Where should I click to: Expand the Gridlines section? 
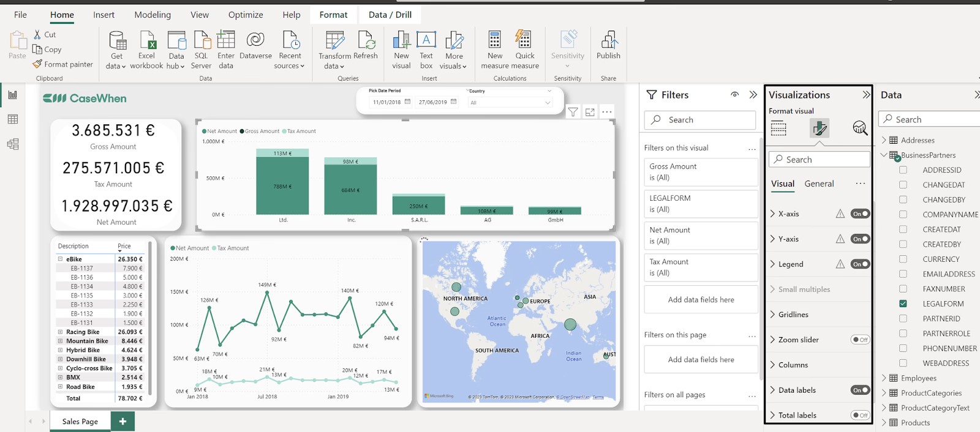pyautogui.click(x=793, y=315)
